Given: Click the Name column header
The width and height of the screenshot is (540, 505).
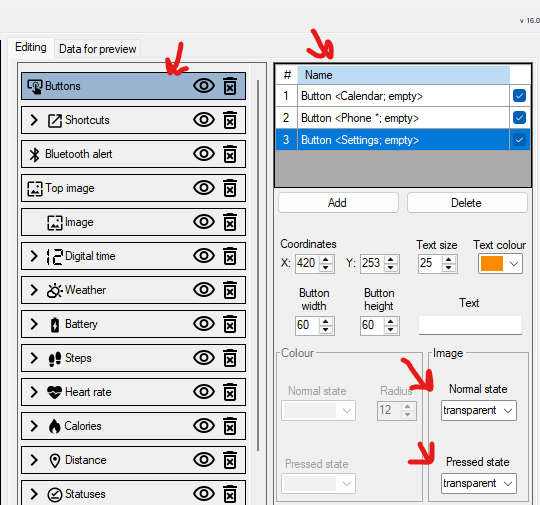Looking at the screenshot, I should [403, 75].
